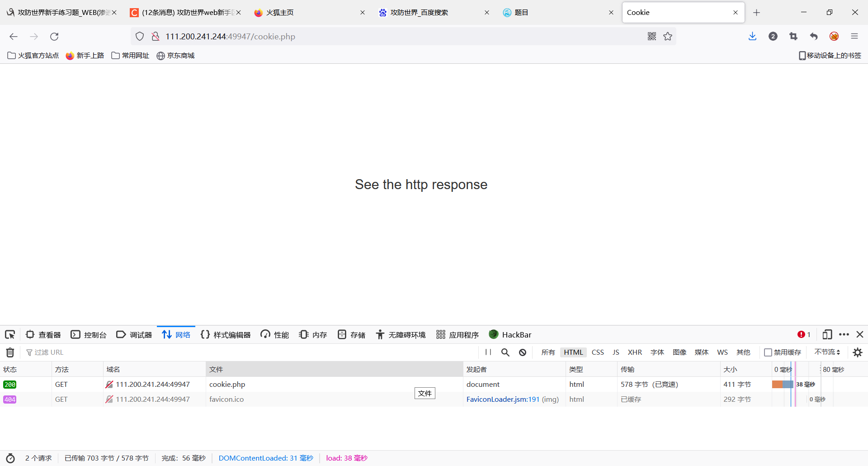Click the undo arrow toolbar icon
The image size is (868, 466).
pos(814,36)
